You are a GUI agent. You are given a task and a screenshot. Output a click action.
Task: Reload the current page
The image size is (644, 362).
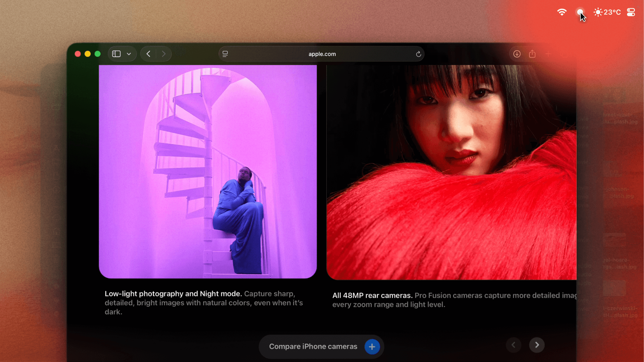(418, 54)
